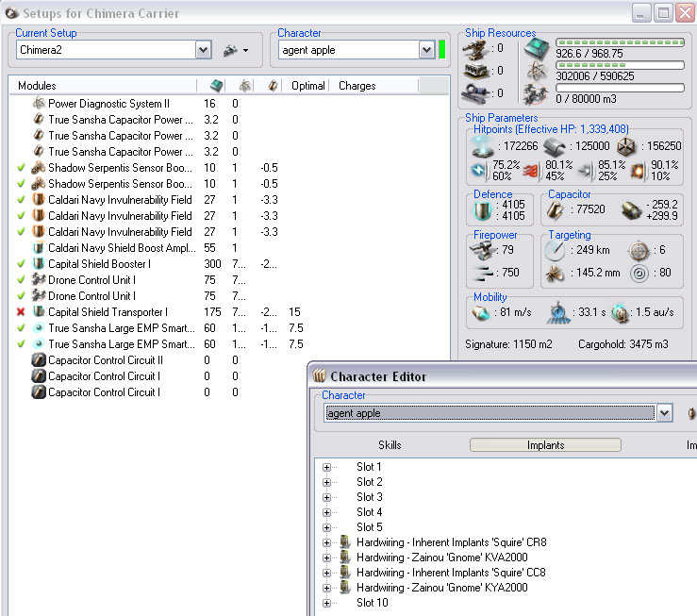Toggle the second Drone Control Unit I checkmark

click(21, 295)
